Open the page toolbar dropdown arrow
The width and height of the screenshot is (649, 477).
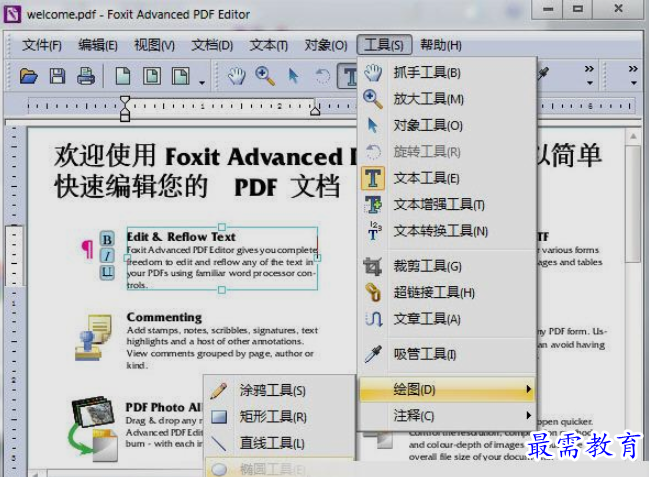(x=202, y=82)
